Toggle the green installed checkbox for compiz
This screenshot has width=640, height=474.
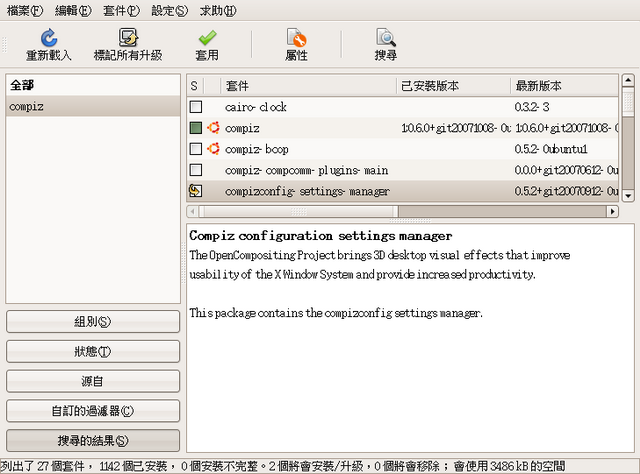pos(196,128)
